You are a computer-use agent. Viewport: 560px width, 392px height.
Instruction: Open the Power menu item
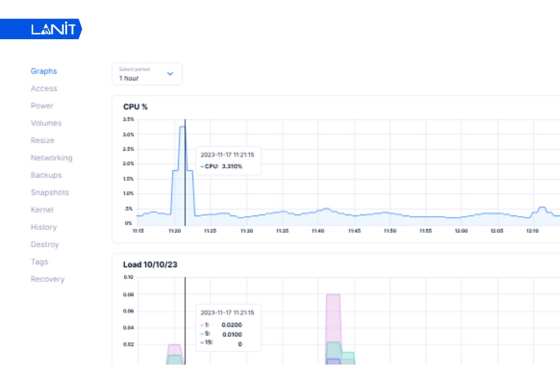42,106
